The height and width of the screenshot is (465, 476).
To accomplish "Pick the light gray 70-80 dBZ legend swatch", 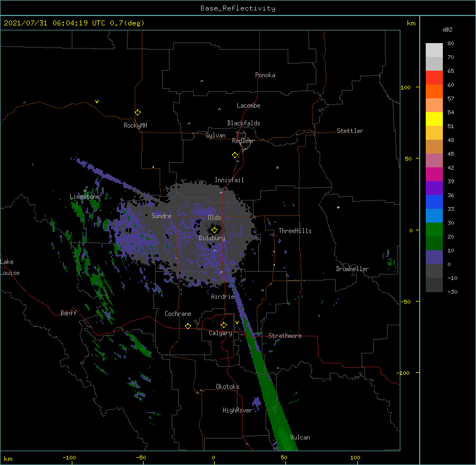I will [x=434, y=50].
